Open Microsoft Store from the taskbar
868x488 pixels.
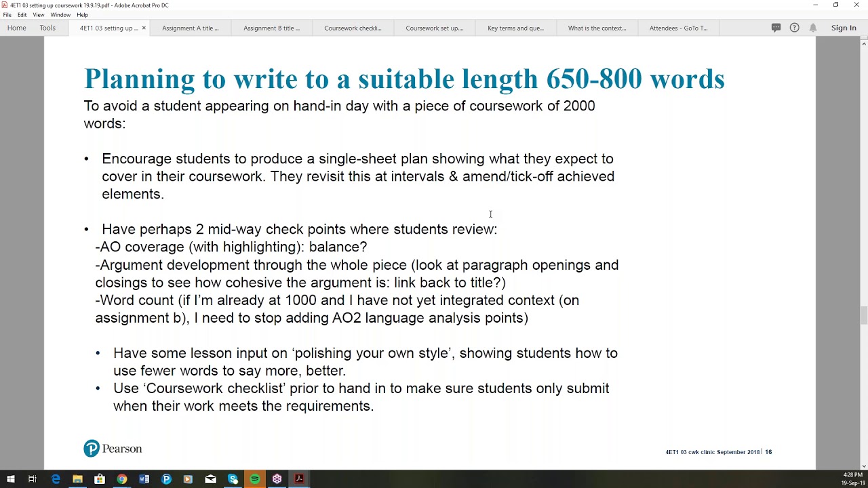click(x=100, y=479)
